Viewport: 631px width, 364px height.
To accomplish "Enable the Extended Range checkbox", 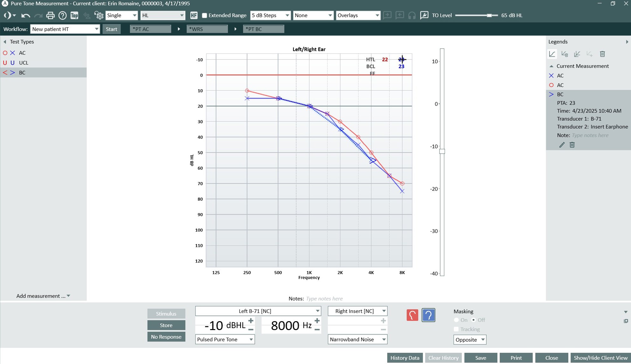I will click(205, 15).
